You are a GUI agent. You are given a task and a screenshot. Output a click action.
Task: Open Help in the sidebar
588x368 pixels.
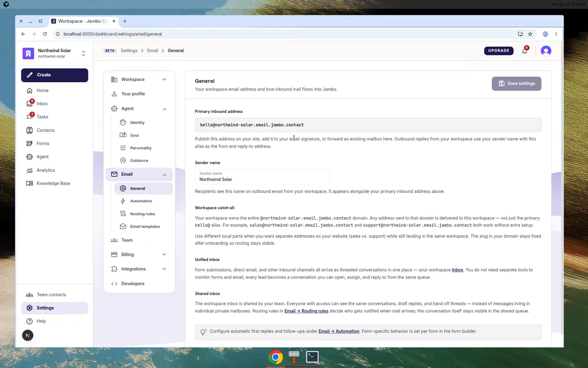[54, 321]
